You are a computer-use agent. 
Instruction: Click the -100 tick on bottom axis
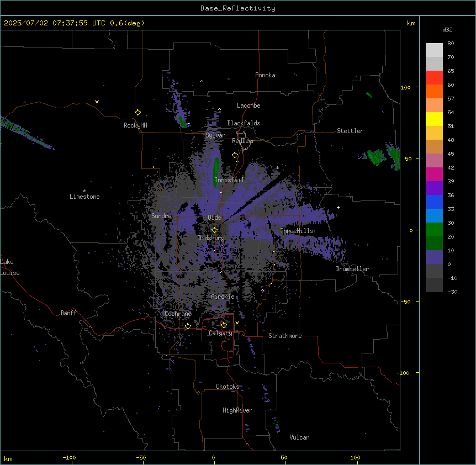69,457
